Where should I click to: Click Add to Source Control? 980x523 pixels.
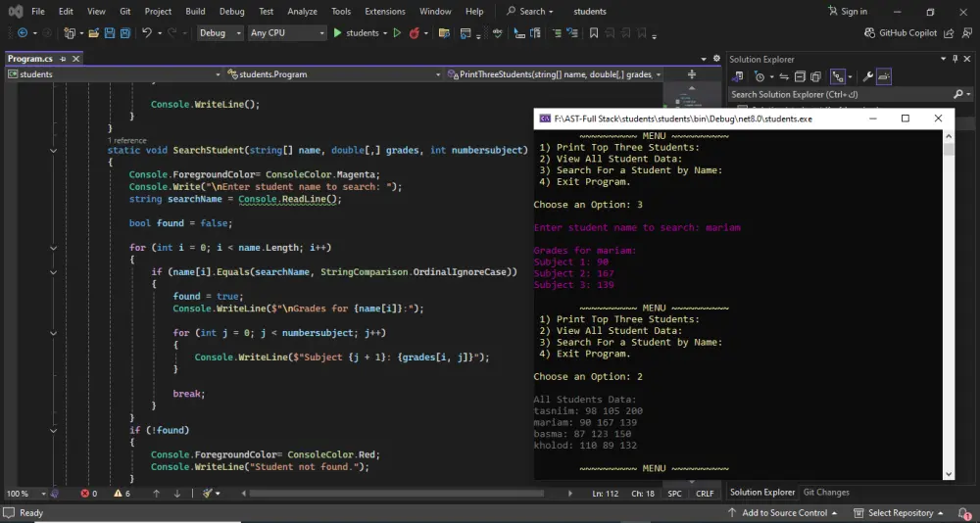[784, 513]
